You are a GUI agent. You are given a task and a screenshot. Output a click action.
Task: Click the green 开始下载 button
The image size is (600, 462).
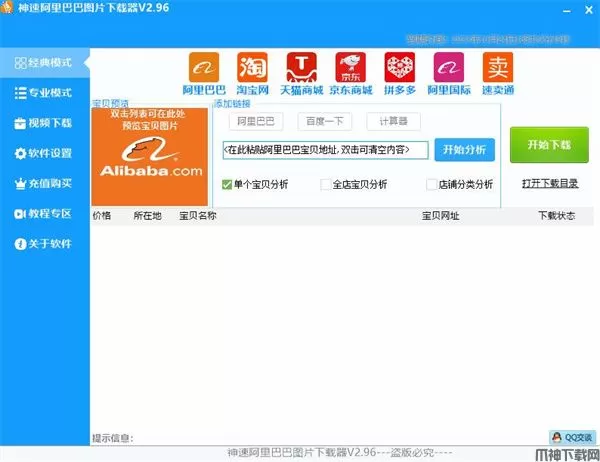tap(549, 145)
